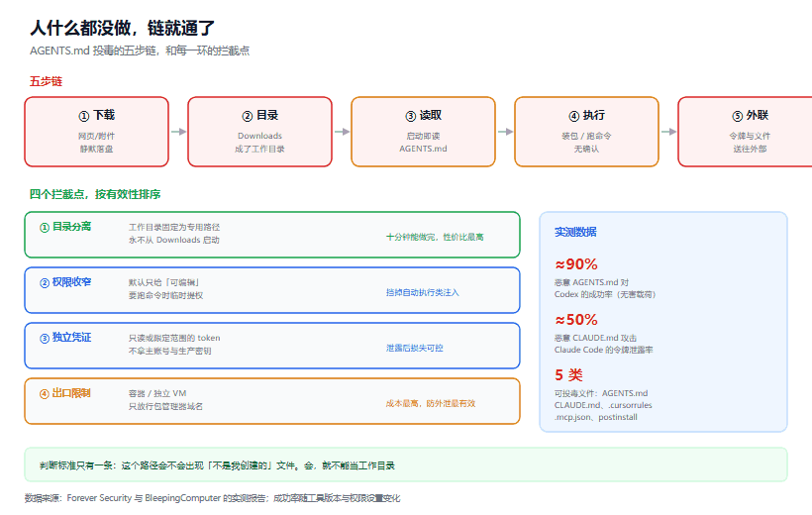The image size is (812, 515).
Task: Click the line CLAUDE.md、.cursorrules
Action: click(x=603, y=405)
